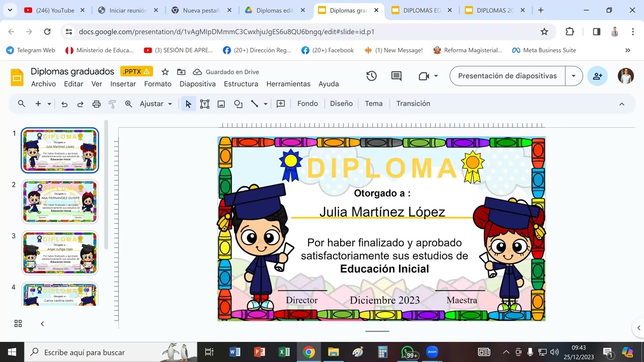Click the zoom magnifier icon
This screenshot has height=362, width=644.
(129, 104)
